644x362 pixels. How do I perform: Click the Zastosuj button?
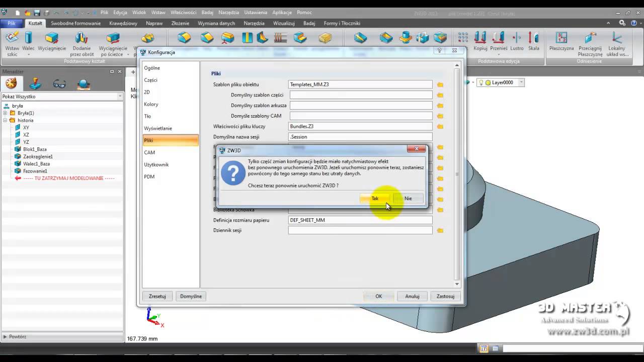click(445, 296)
